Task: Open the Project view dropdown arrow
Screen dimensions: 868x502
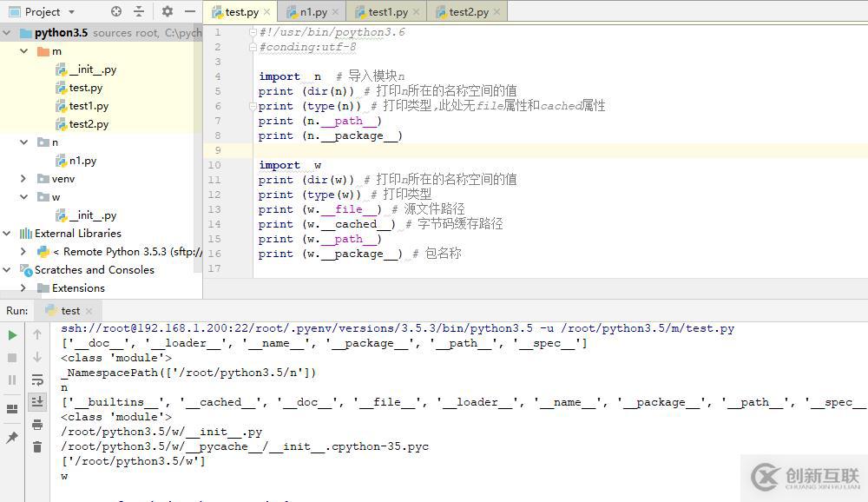Action: pyautogui.click(x=71, y=11)
